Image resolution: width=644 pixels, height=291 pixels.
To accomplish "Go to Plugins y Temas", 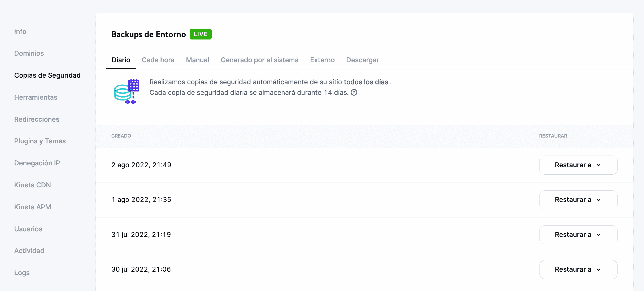I will [x=40, y=141].
